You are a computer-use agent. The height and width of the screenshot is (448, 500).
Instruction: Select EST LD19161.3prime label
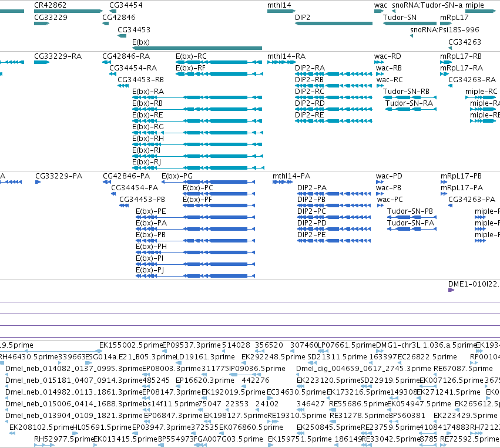pos(205,357)
